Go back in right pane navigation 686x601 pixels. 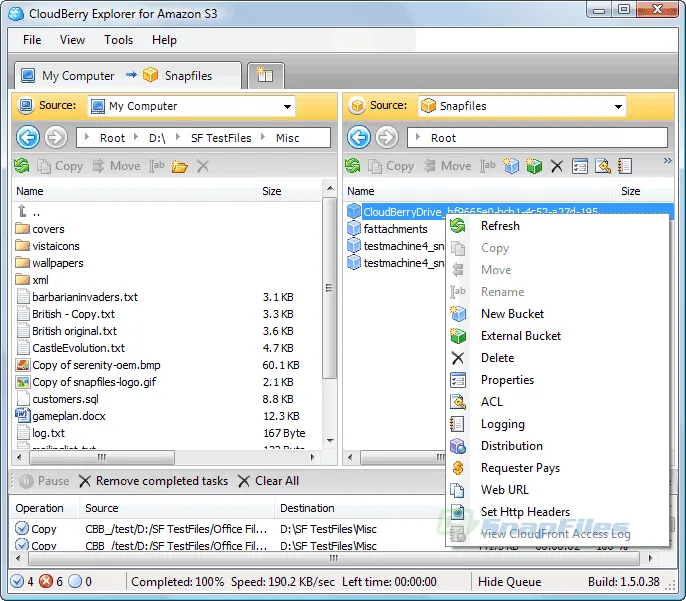(359, 138)
